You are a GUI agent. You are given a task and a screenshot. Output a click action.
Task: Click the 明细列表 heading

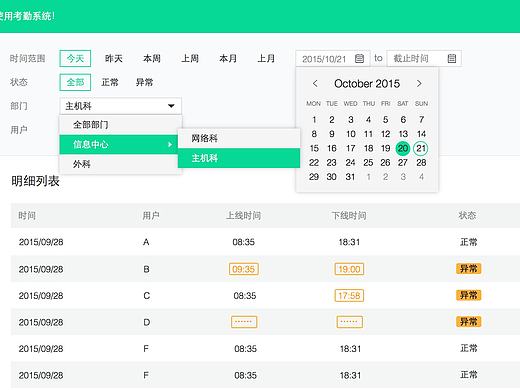click(35, 181)
